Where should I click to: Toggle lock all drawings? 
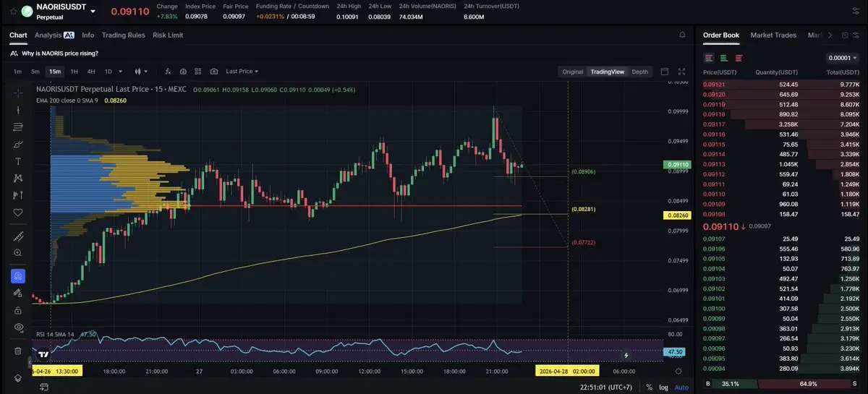[18, 310]
